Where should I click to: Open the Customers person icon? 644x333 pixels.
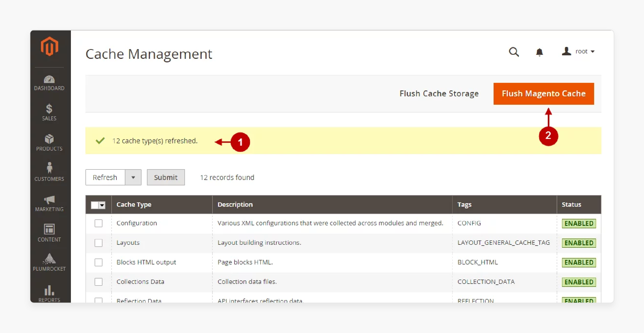[x=49, y=168]
